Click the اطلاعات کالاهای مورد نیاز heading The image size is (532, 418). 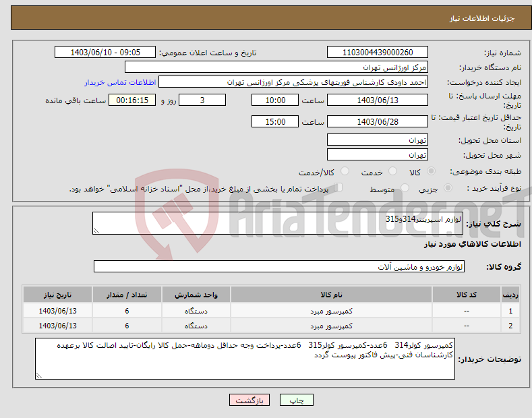point(472,244)
